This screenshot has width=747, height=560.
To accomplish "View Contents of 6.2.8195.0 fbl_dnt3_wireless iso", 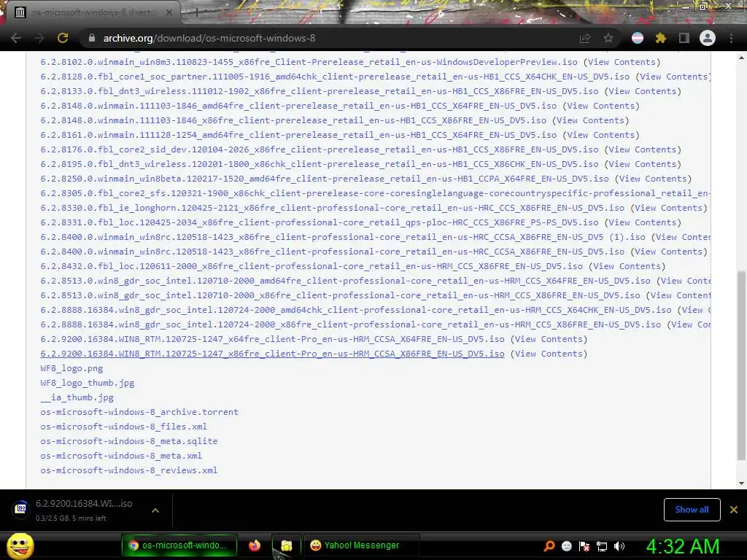I will click(643, 164).
